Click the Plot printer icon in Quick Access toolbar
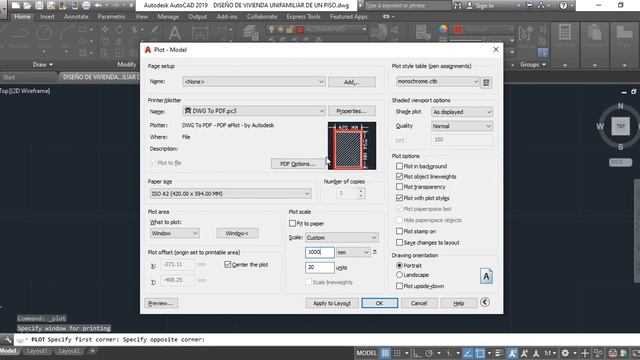This screenshot has width=640, height=360. pyautogui.click(x=86, y=5)
